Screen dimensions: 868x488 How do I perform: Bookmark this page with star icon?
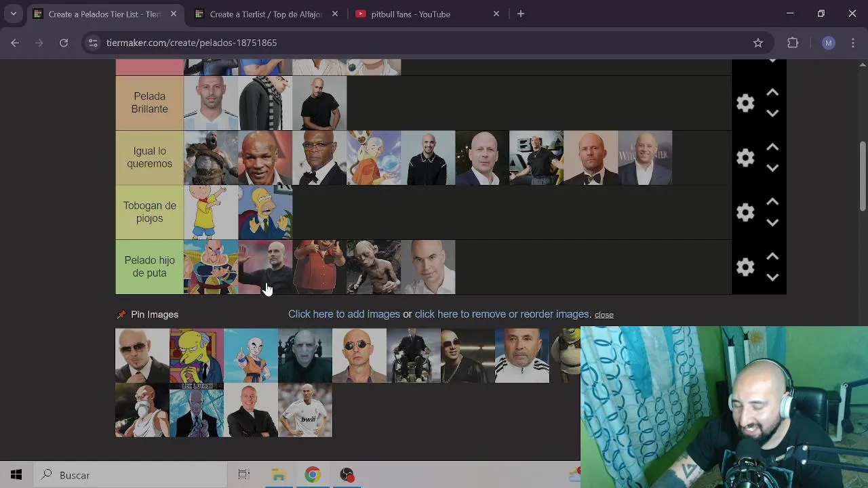(757, 43)
